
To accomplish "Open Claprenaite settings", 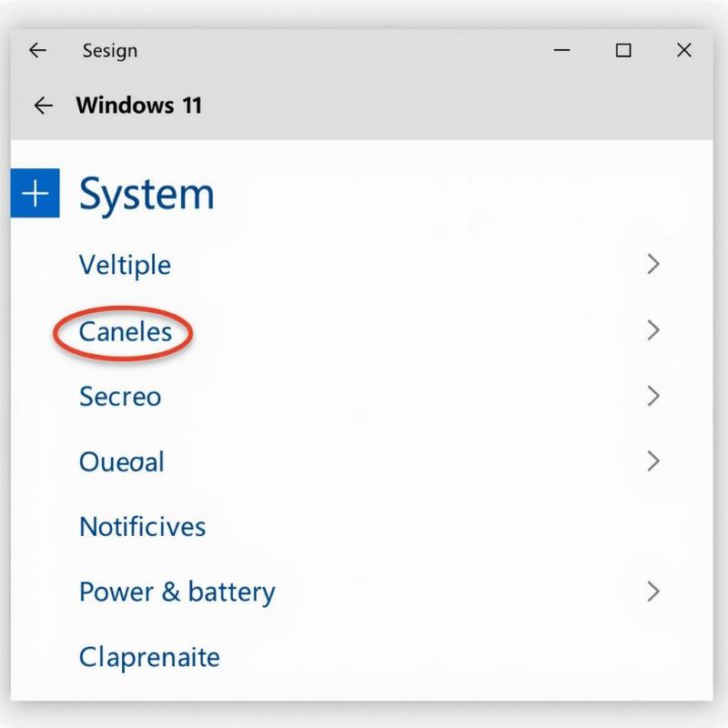I will (x=149, y=656).
